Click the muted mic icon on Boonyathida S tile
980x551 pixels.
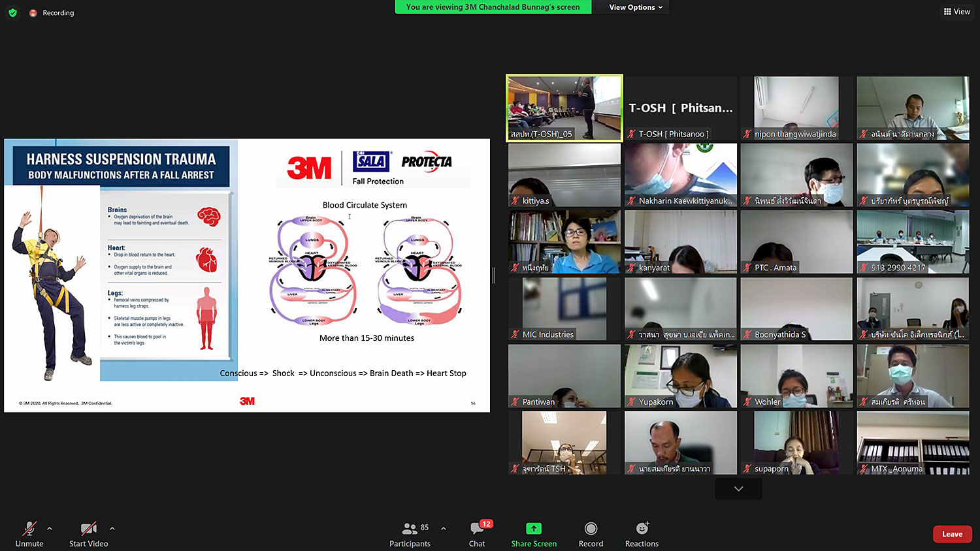pos(747,334)
